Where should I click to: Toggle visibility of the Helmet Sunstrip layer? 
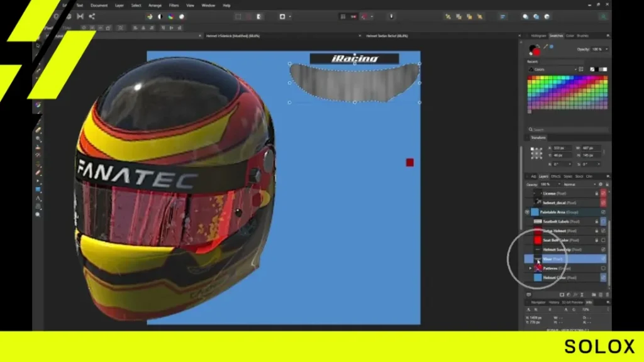click(x=603, y=250)
